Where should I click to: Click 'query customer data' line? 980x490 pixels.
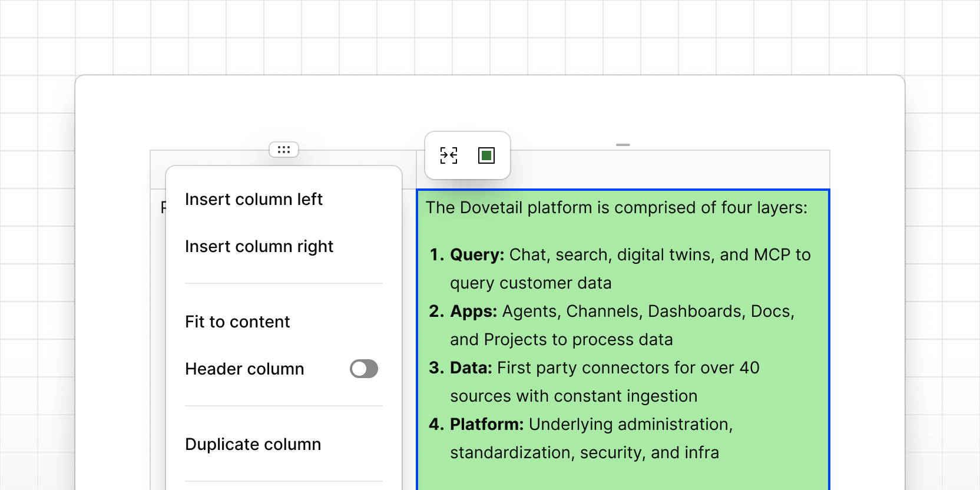[531, 283]
